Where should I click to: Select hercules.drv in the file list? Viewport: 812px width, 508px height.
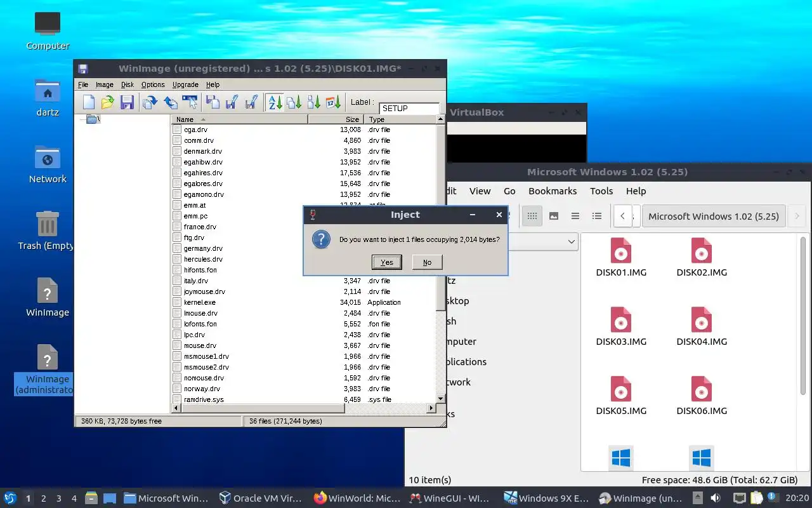203,259
